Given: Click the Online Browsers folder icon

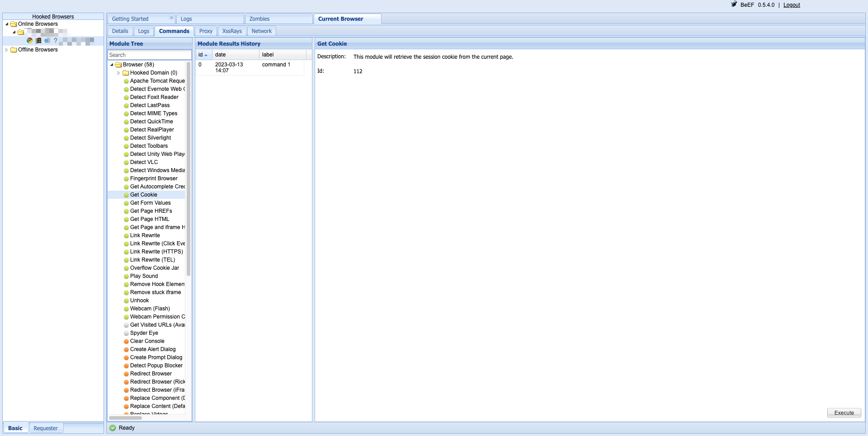Looking at the screenshot, I should pos(14,24).
